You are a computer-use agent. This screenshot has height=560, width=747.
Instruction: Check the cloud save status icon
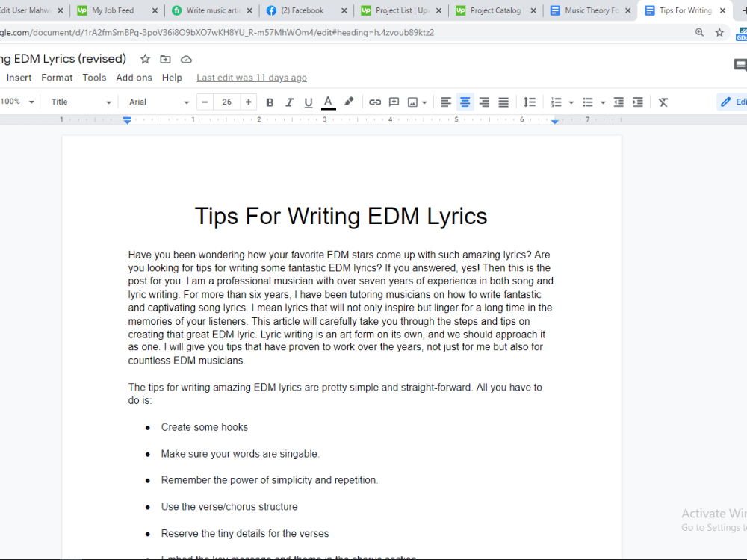pos(186,60)
